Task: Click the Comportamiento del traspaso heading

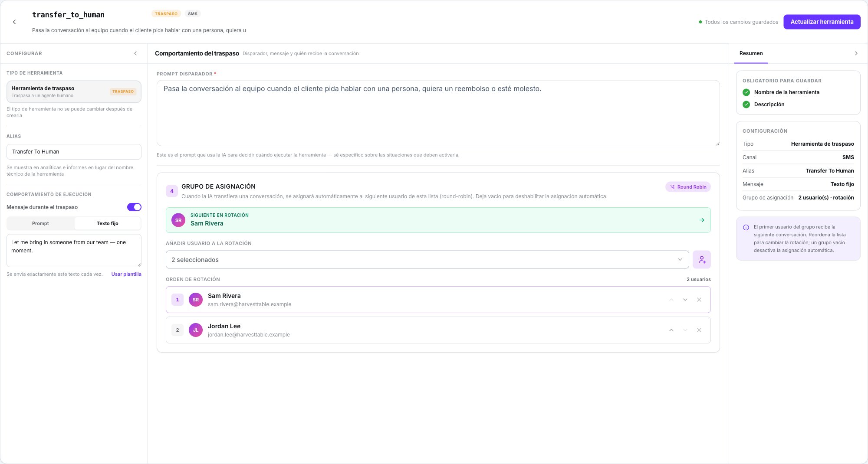Action: tap(197, 53)
